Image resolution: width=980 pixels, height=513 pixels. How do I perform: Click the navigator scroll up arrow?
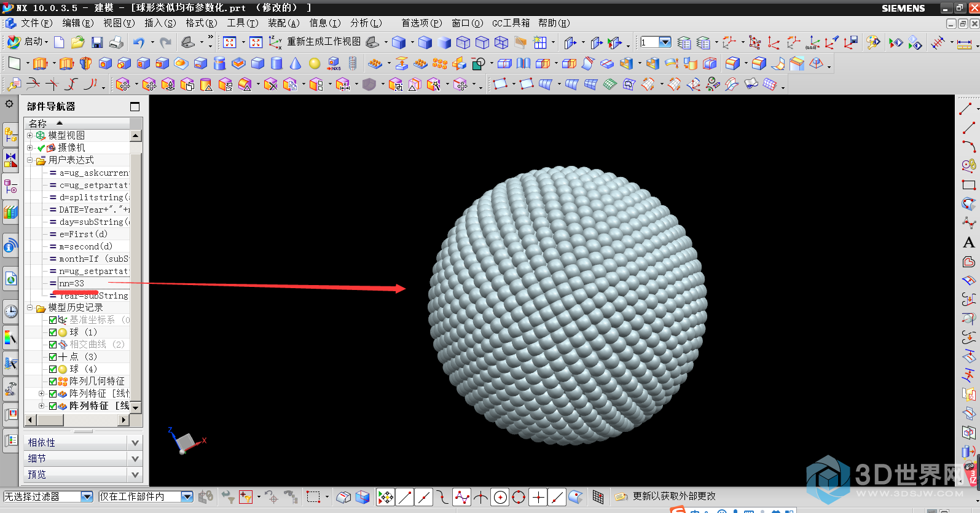point(136,135)
